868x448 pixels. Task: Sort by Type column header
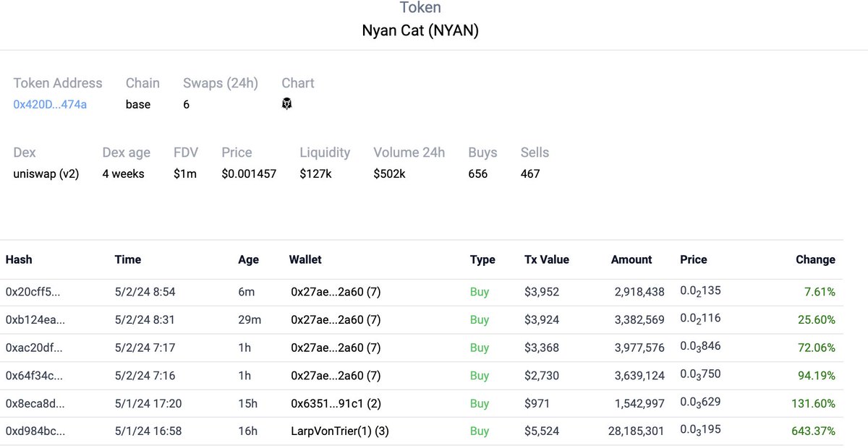[482, 259]
